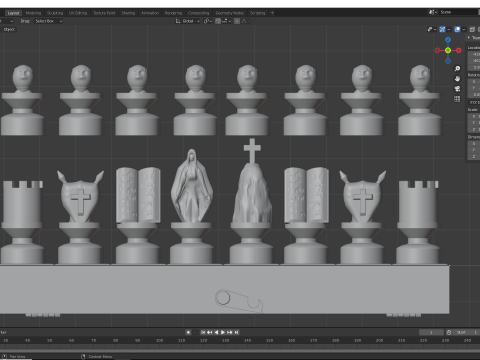480x360 pixels.
Task: Jump to the start frame
Action: coord(203,332)
